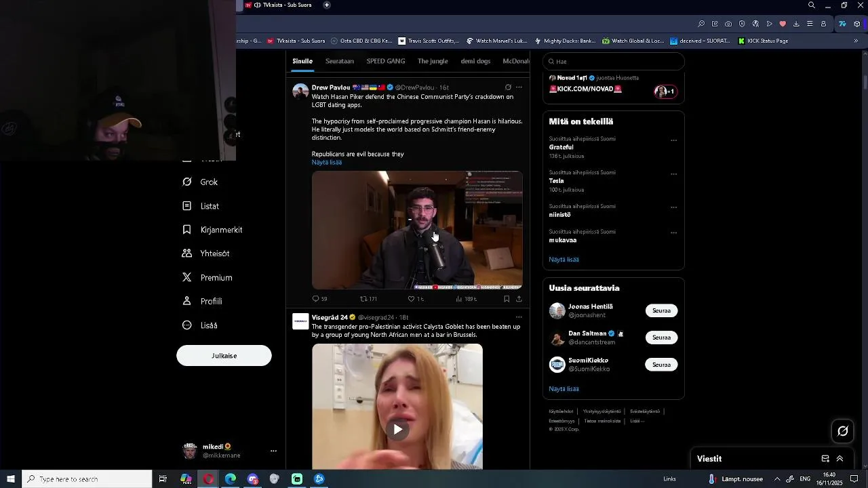The image size is (868, 488).
Task: Click the Julkaise post button
Action: (224, 356)
